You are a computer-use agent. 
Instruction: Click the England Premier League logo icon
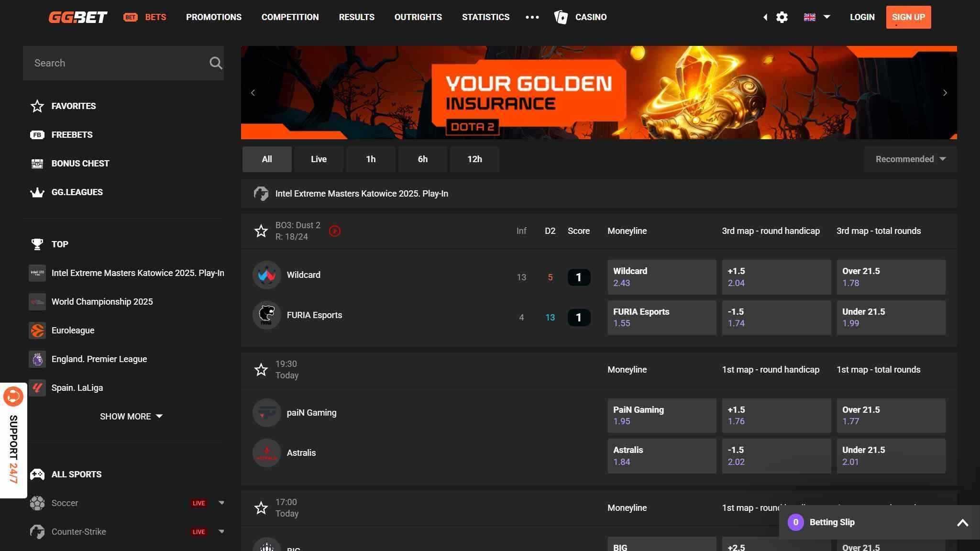(x=37, y=359)
